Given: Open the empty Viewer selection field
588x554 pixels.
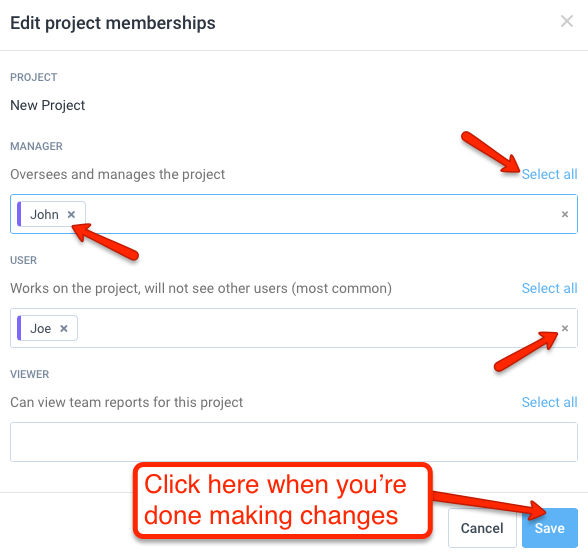Looking at the screenshot, I should 294,442.
